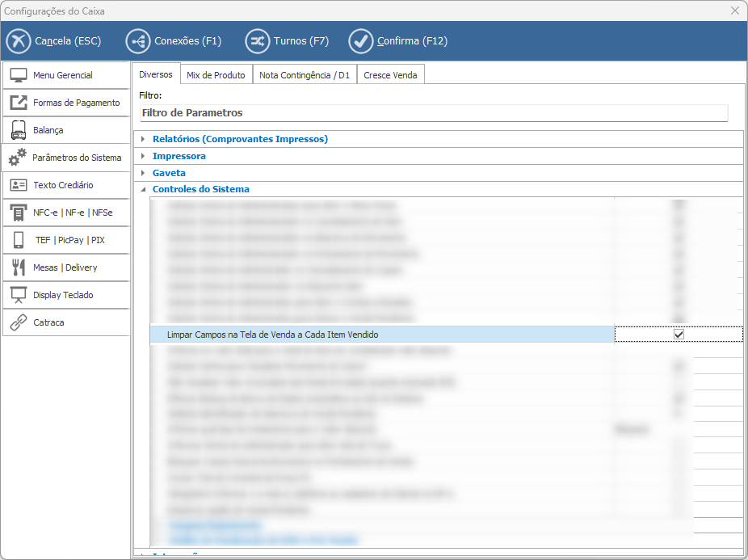The height and width of the screenshot is (560, 748).
Task: Expand Relatórios (Comprovantes Impressos) section
Action: [x=143, y=139]
